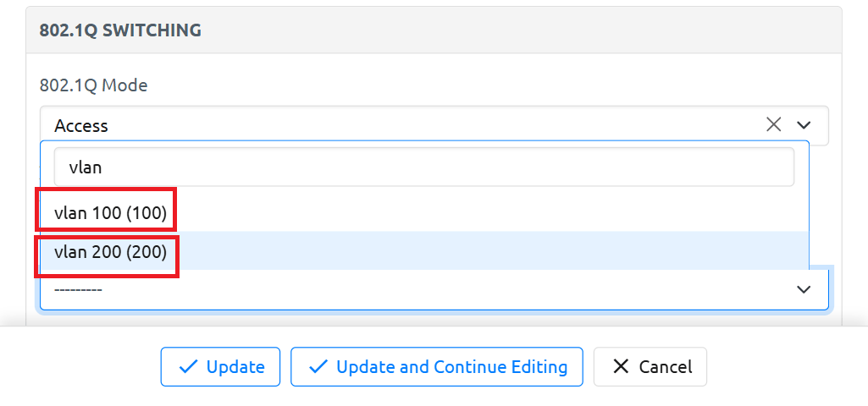Click empty space in SWITCHING header bar
Viewport: 868px width, 406px height.
tap(525, 30)
